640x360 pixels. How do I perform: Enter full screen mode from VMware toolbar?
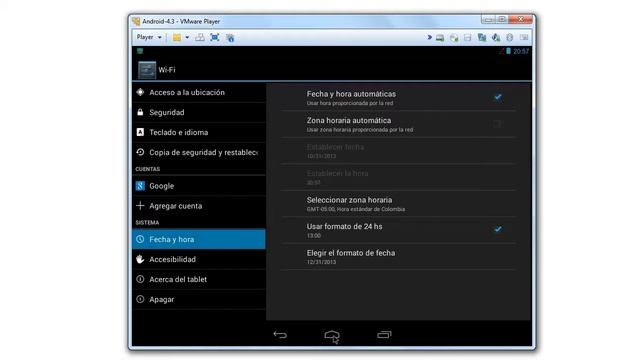pos(215,38)
